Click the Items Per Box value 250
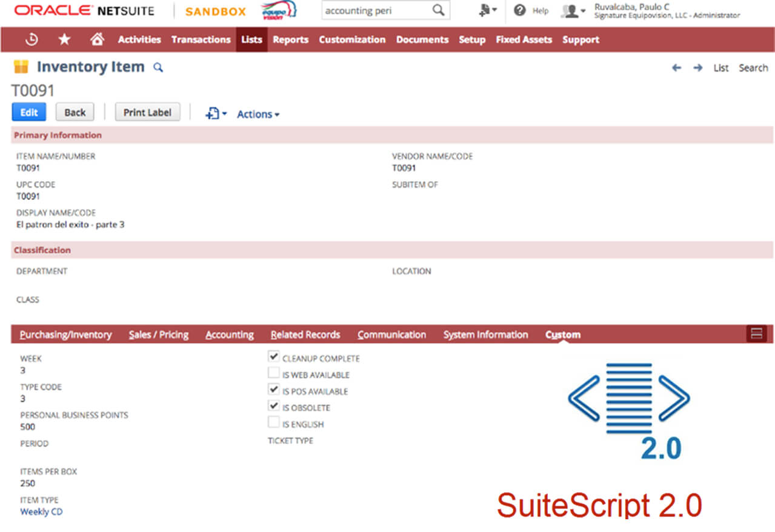The width and height of the screenshot is (775, 532). point(28,484)
